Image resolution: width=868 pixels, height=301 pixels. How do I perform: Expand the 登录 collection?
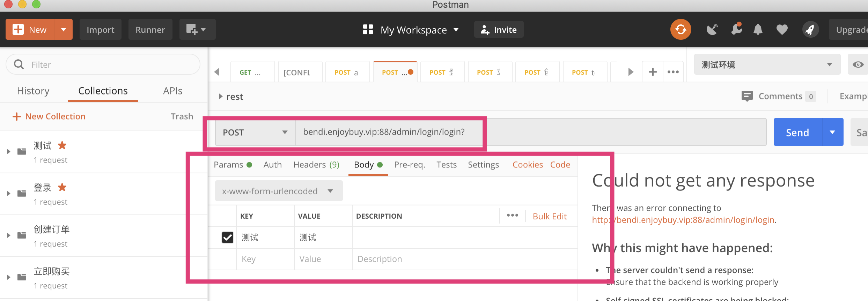pos(8,193)
